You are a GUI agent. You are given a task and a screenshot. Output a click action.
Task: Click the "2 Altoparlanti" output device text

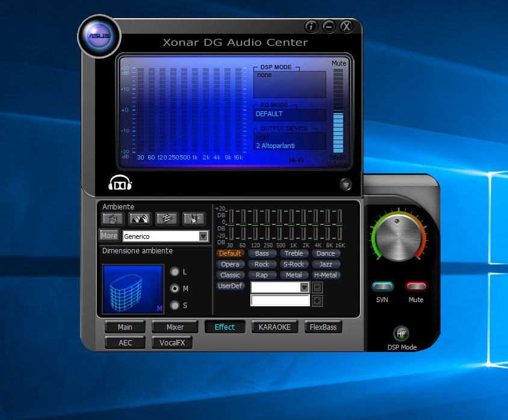coord(275,146)
